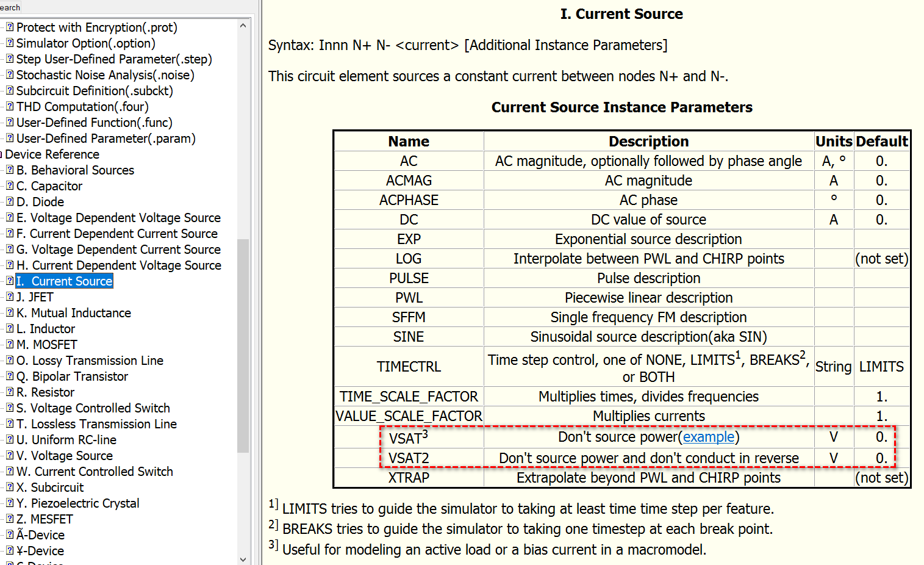Open 'U. Uniform RC-line' topic

[66, 440]
